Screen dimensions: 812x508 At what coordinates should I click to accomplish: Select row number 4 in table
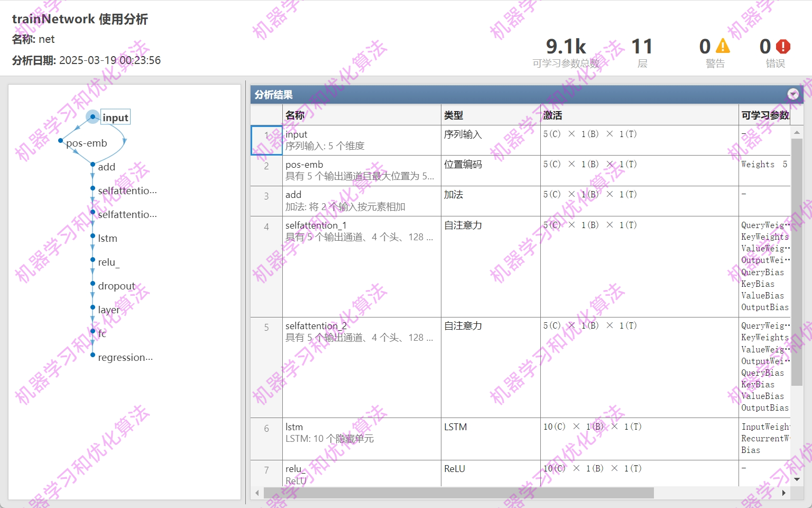pos(266,266)
